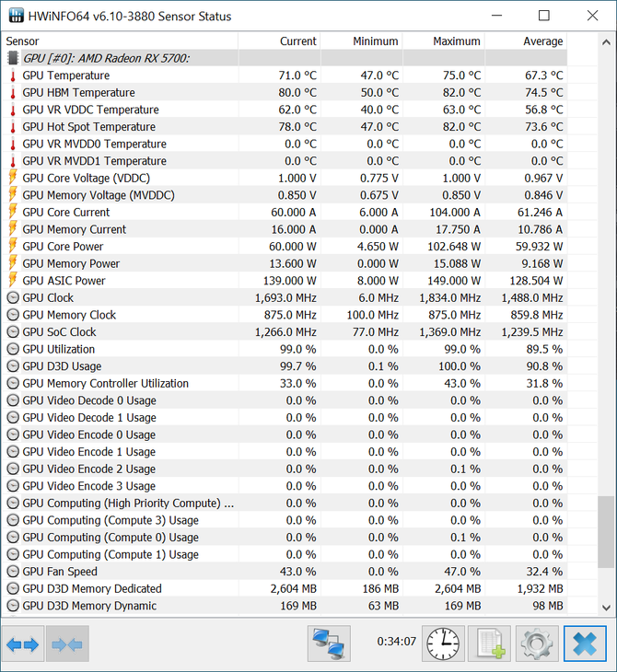This screenshot has height=672, width=617.
Task: Select GPU Computing (High Priority Compute) row
Action: [285, 504]
